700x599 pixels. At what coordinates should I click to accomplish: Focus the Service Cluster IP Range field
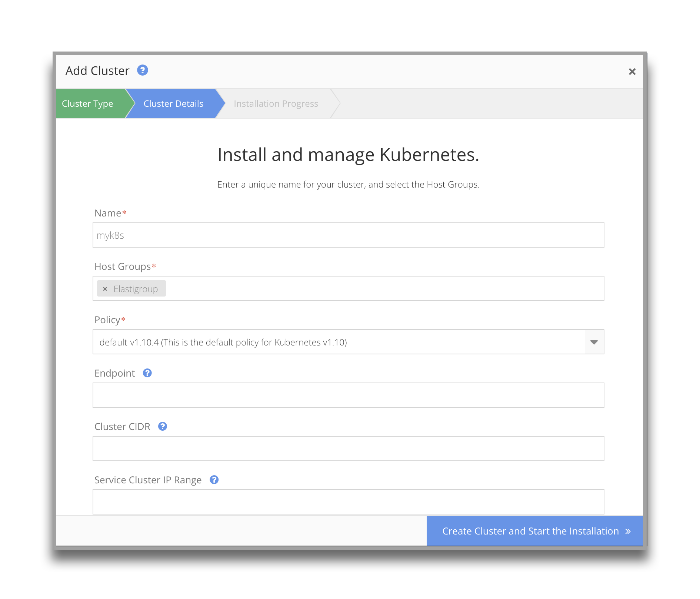[348, 502]
